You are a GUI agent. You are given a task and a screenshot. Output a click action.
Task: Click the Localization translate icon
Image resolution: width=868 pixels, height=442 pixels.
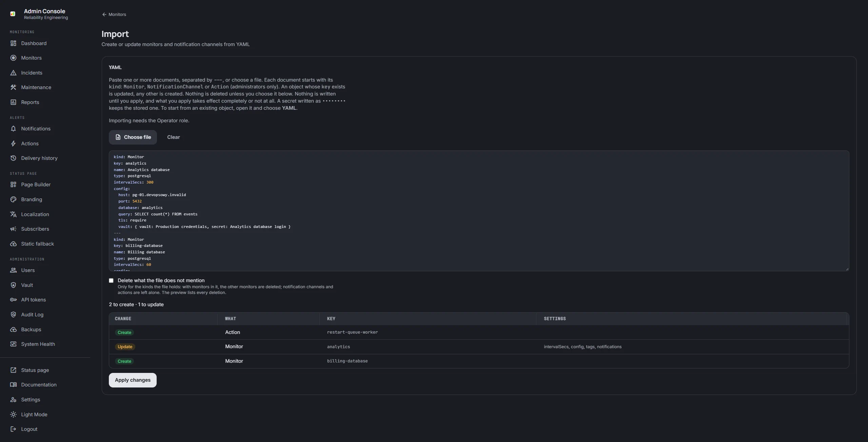click(13, 214)
